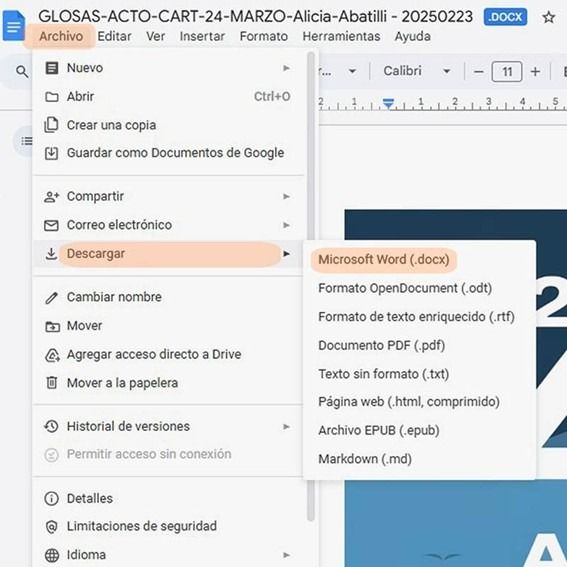This screenshot has height=567, width=567.
Task: Click the .DOCX format badge
Action: point(505,17)
